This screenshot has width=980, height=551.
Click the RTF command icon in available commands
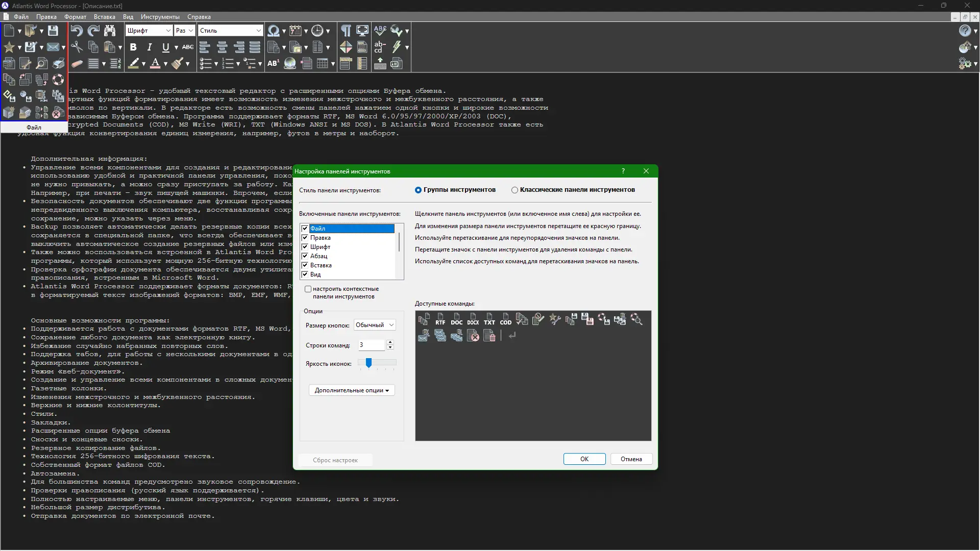(x=440, y=319)
